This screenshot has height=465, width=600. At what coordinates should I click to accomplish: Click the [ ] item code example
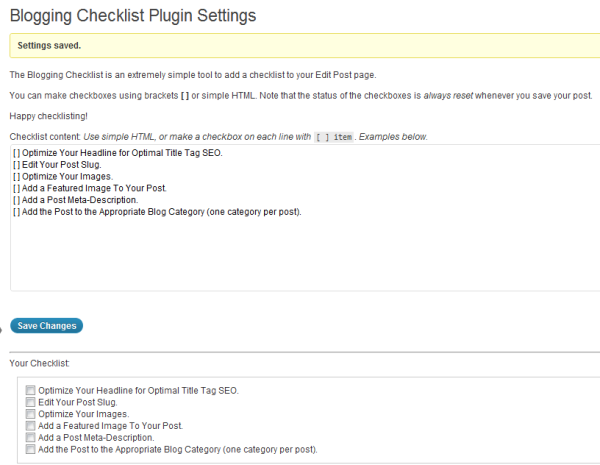click(334, 137)
